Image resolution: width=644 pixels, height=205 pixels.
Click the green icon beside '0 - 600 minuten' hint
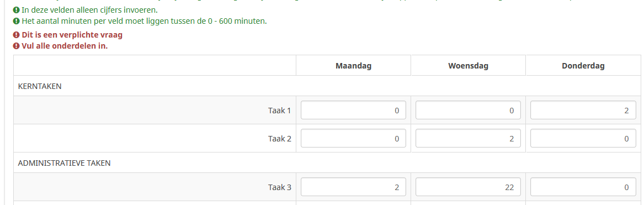point(17,20)
